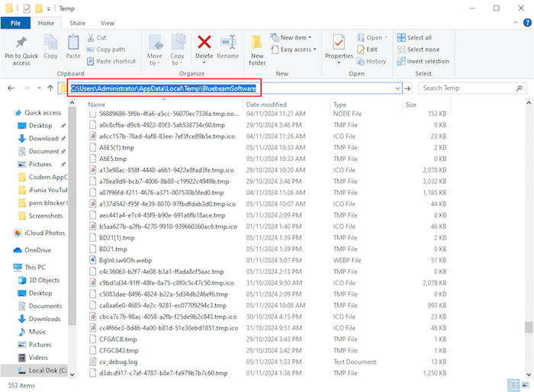Open Videos in navigation pane

point(33,358)
